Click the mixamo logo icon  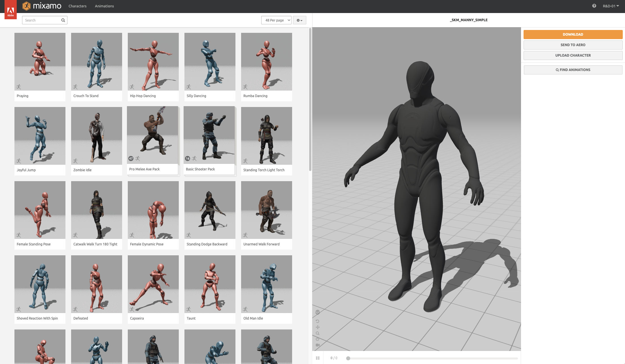[26, 6]
